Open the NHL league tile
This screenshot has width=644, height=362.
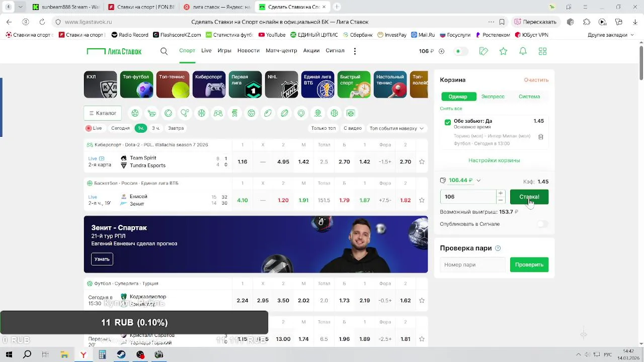281,84
